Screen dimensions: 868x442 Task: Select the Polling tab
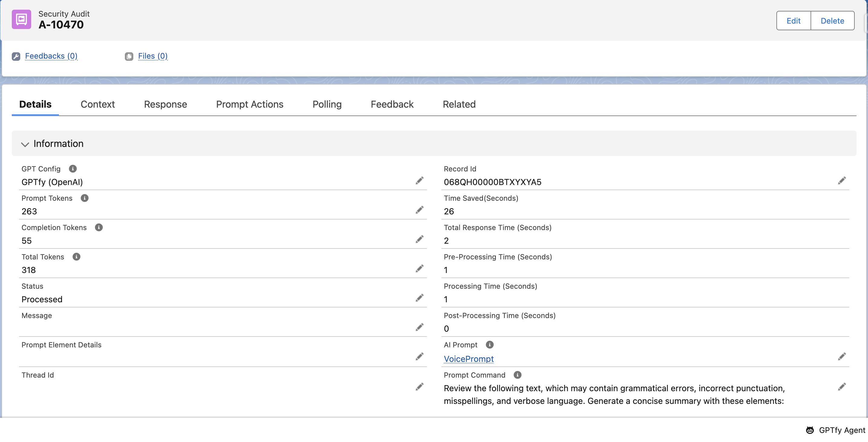click(x=327, y=104)
